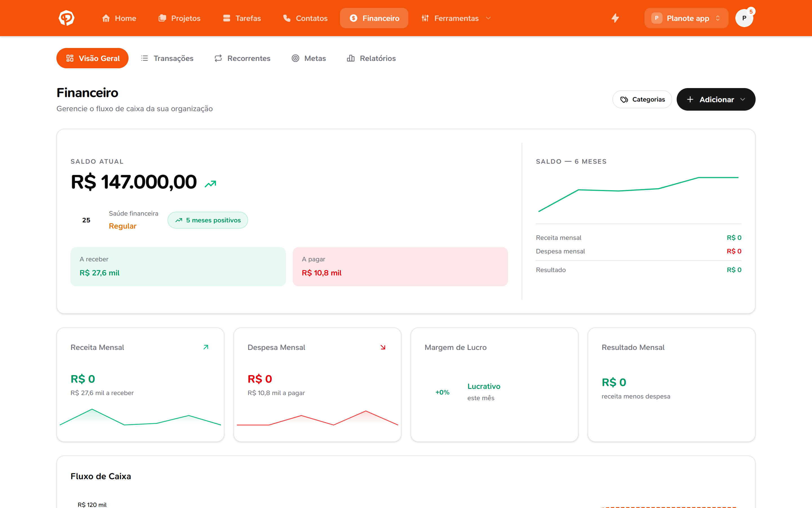Image resolution: width=812 pixels, height=508 pixels.
Task: Click the Adicionar button label
Action: (x=717, y=99)
